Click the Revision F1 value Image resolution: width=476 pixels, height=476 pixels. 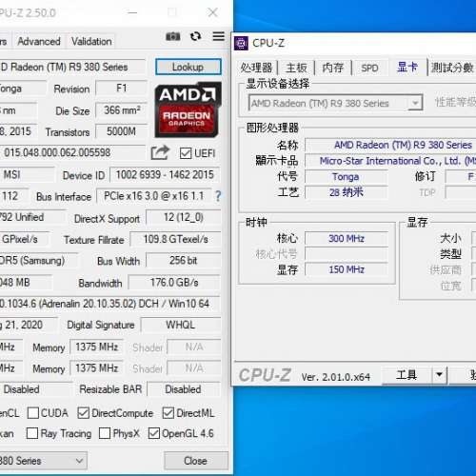[121, 89]
